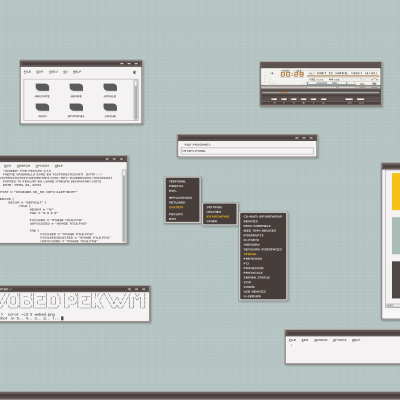This screenshot has width=400, height=400.
Task: Click the dark brown color block in right window
Action: [x=396, y=280]
